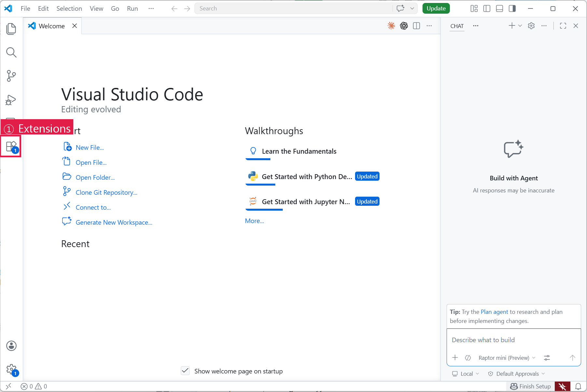Screen dimensions: 587x392
Task: Maximize the chat panel
Action: (563, 26)
